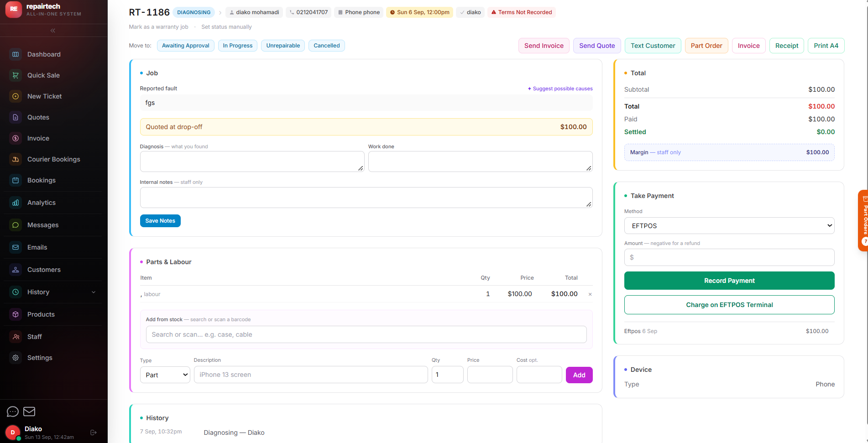Image resolution: width=868 pixels, height=443 pixels.
Task: Expand the History menu chevron
Action: tap(94, 292)
